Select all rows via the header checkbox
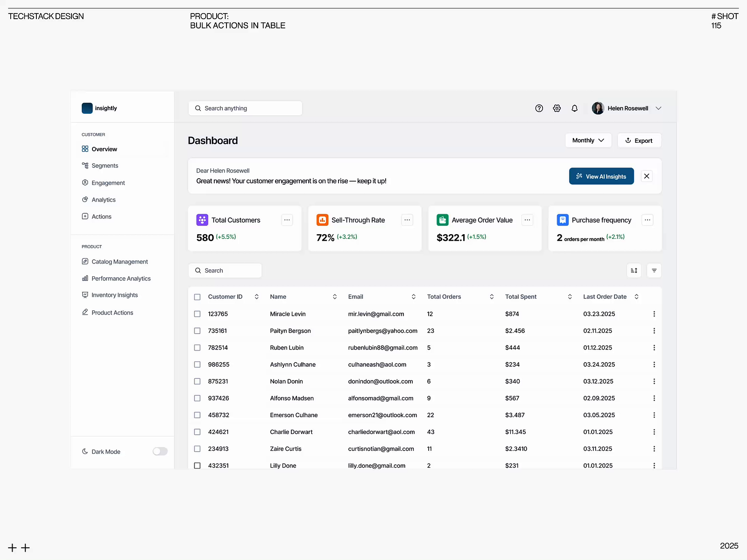 197,296
